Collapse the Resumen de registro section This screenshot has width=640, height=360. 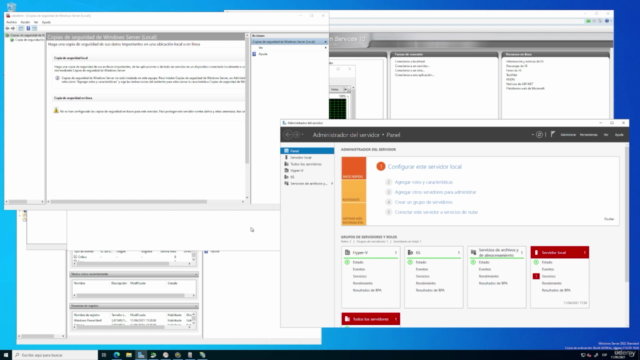[x=196, y=306]
